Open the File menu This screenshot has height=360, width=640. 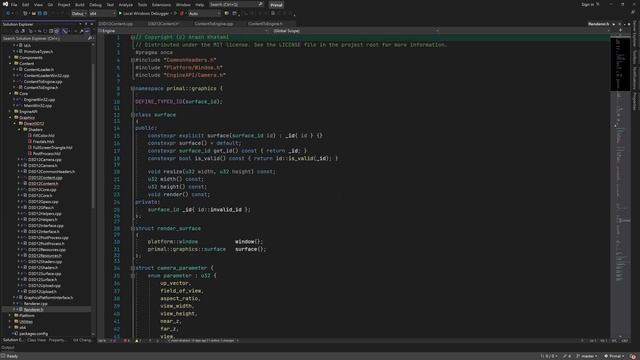click(14, 5)
